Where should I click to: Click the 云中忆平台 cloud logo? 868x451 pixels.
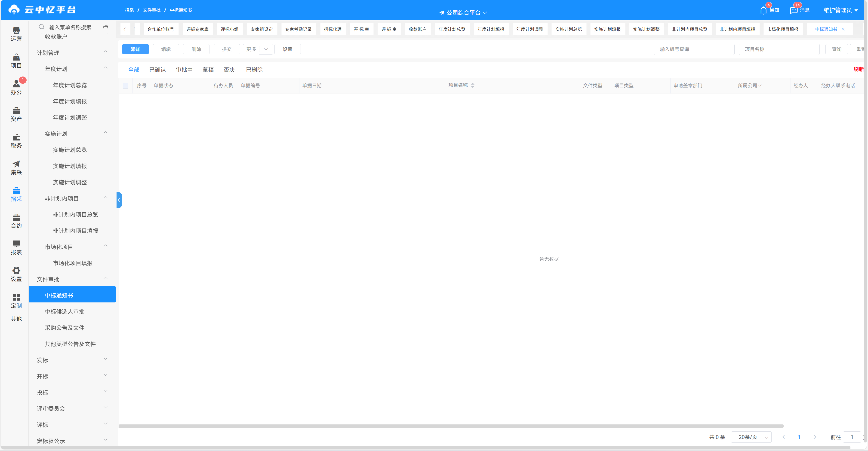coord(42,10)
